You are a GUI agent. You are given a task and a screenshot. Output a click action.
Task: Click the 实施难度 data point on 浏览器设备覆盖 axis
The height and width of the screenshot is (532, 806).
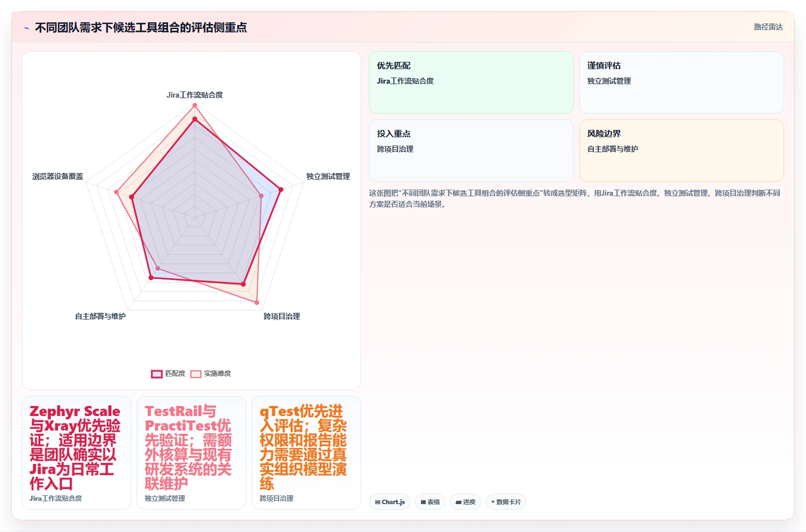click(117, 192)
